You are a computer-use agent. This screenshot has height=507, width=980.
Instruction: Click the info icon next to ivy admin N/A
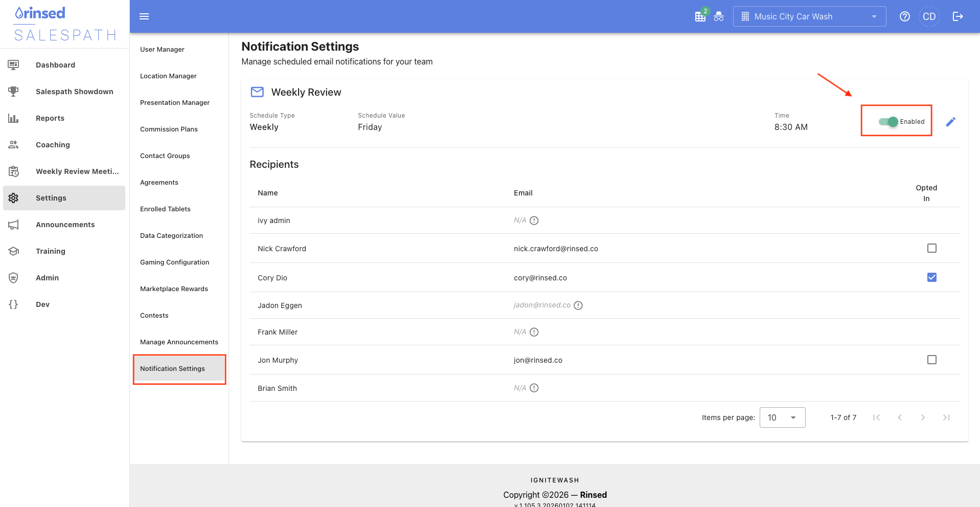534,221
